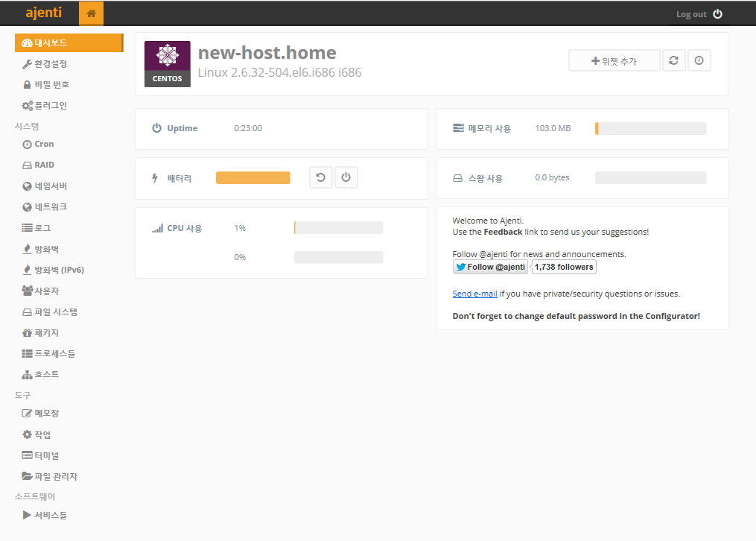Open the 대시보드 sidebar item
The image size is (756, 541).
coord(69,43)
